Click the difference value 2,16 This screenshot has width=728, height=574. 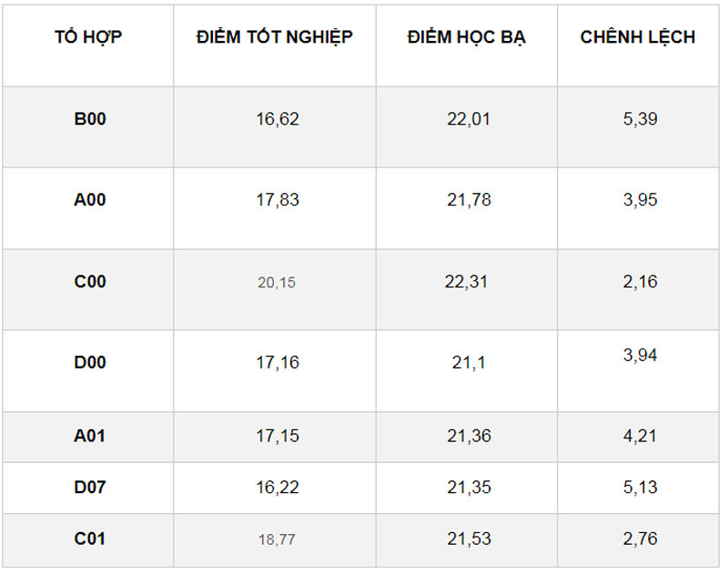(x=640, y=282)
